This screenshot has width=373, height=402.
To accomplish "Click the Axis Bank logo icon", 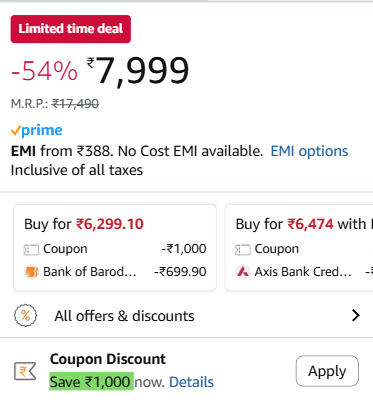I will point(243,272).
